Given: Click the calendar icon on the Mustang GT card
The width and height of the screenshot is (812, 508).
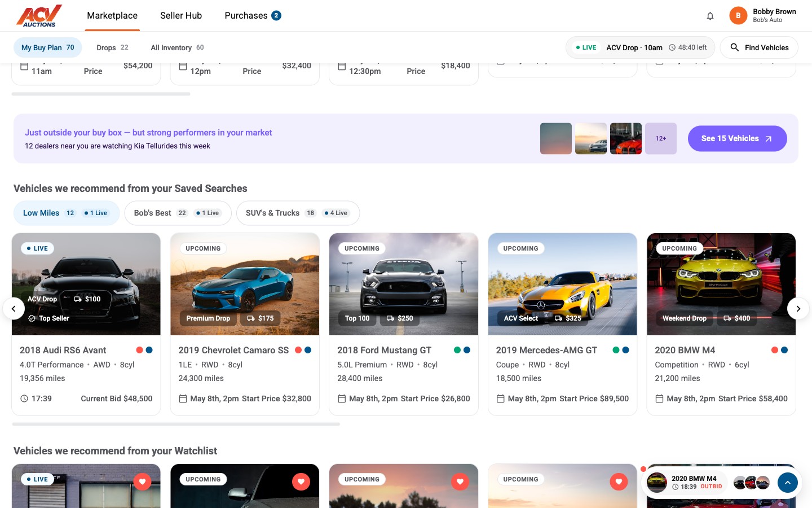Looking at the screenshot, I should [x=342, y=398].
